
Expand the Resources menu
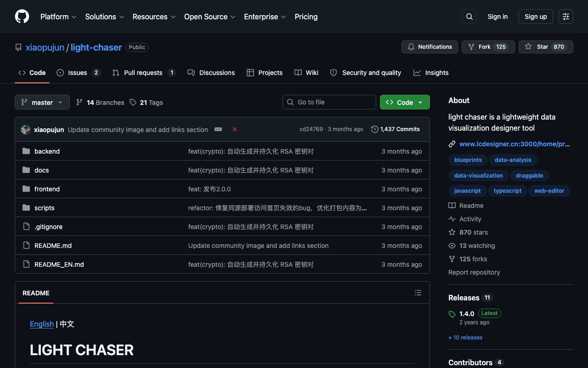pos(154,17)
